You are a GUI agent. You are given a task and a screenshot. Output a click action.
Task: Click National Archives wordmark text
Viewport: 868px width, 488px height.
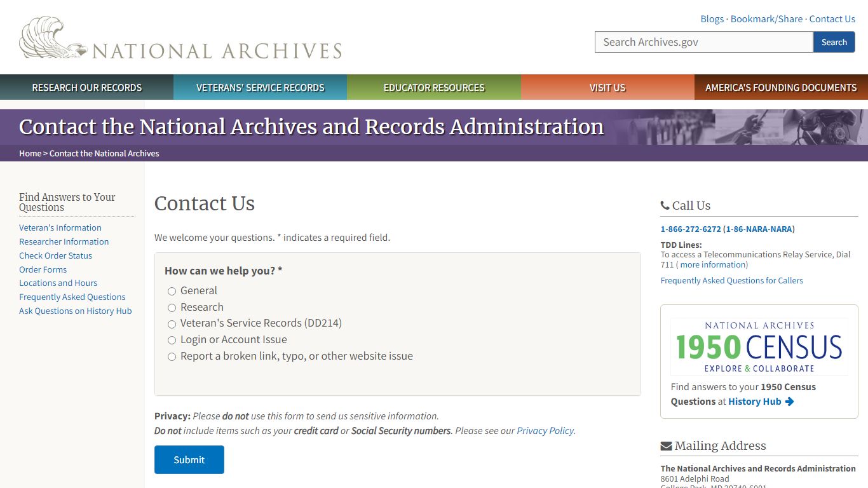coord(217,51)
